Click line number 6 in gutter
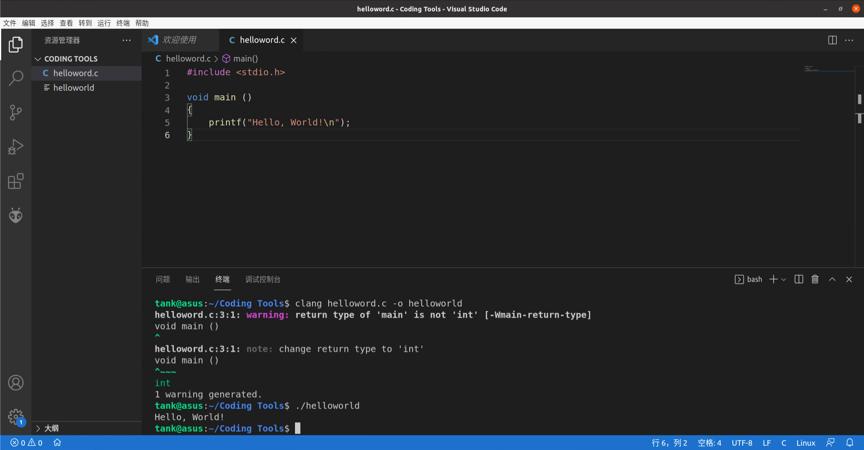This screenshot has width=864, height=450. click(x=167, y=135)
